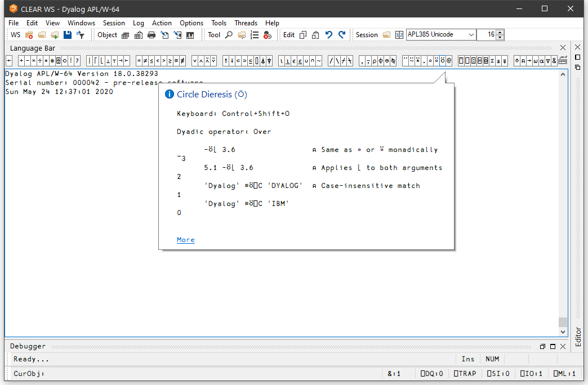Open the Session menu
This screenshot has height=385, width=588.
tap(114, 23)
